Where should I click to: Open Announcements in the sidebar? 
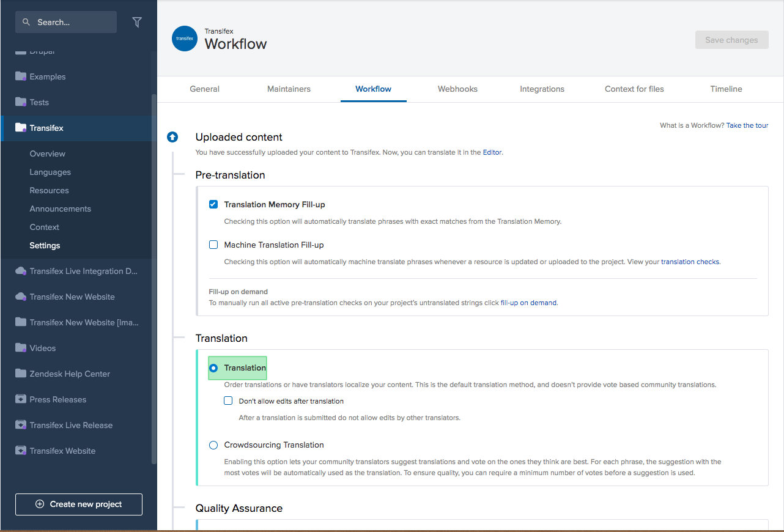[60, 209]
